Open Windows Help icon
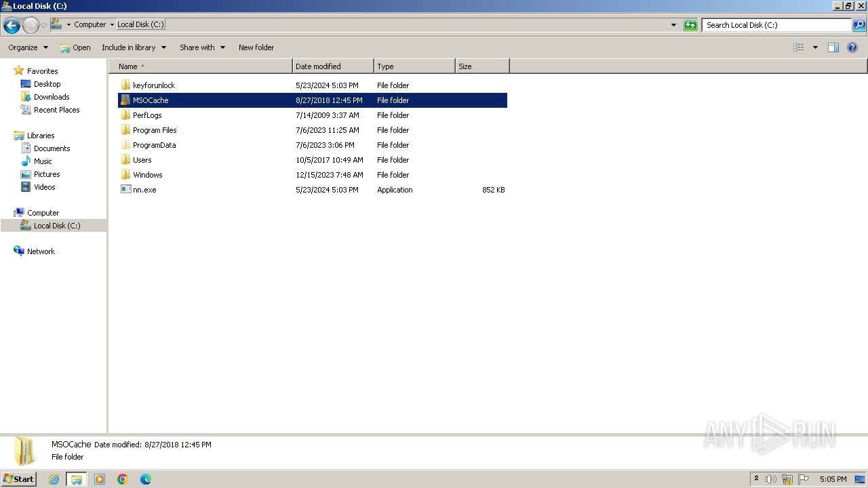The height and width of the screenshot is (488, 868). [x=852, y=47]
